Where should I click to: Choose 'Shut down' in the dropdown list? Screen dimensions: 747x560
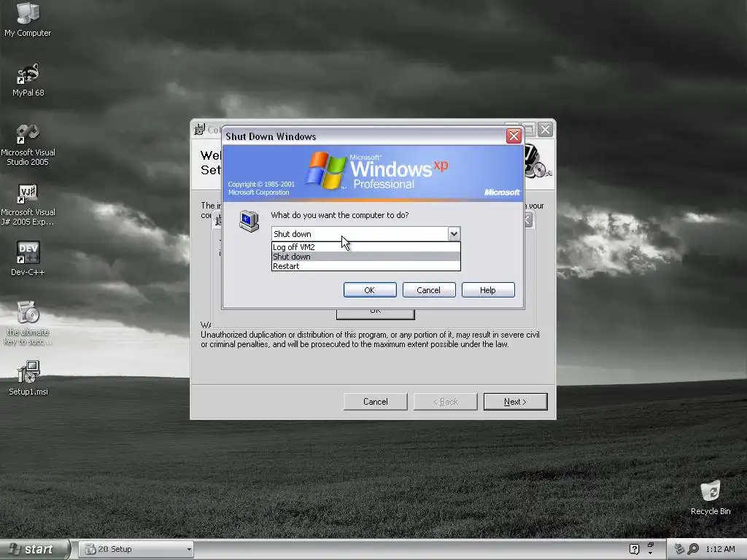click(x=366, y=257)
